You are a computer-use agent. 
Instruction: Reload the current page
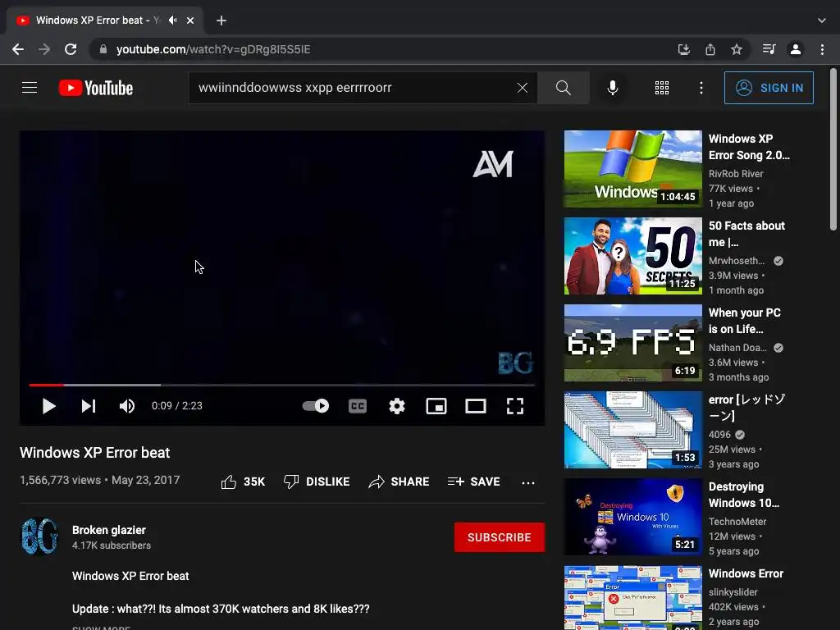coord(71,49)
